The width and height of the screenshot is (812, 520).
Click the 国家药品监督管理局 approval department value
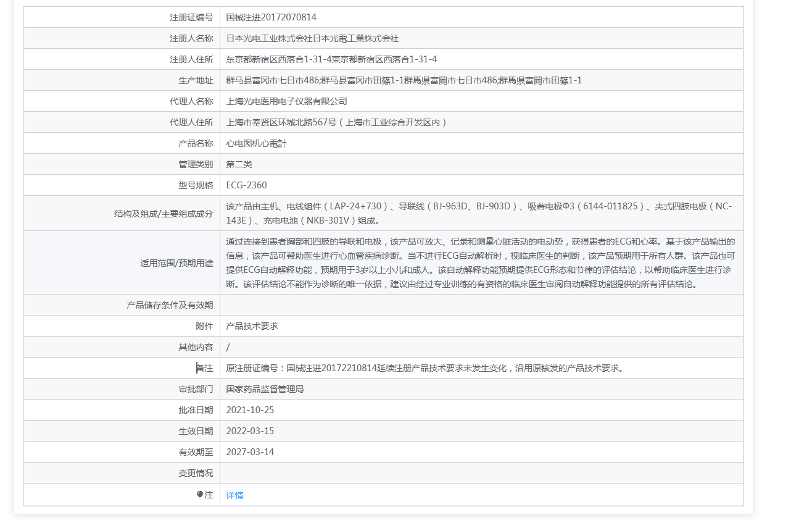pos(265,389)
